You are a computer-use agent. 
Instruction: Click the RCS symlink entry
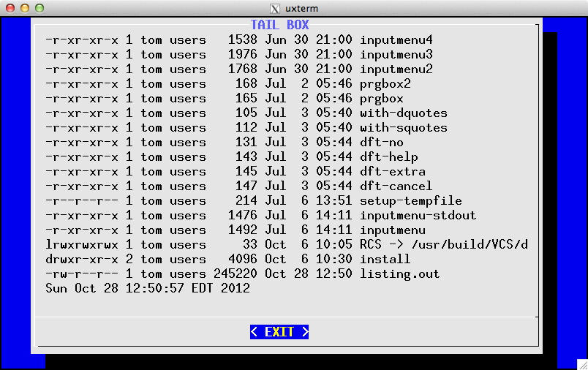point(443,244)
